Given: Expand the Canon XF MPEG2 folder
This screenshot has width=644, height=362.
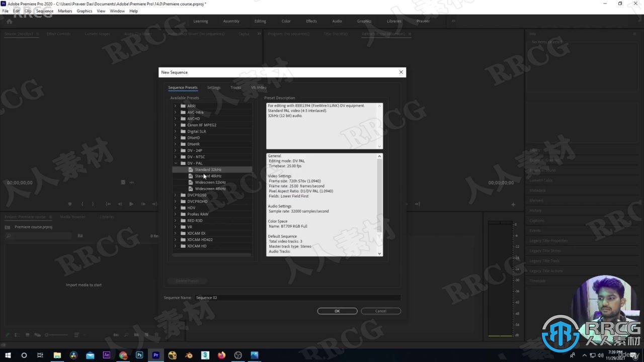Looking at the screenshot, I should click(x=176, y=125).
